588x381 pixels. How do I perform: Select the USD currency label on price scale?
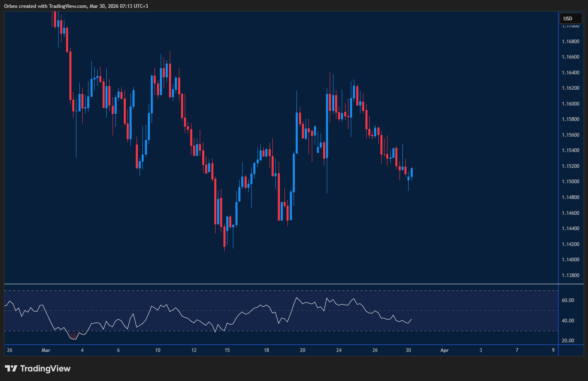[571, 18]
